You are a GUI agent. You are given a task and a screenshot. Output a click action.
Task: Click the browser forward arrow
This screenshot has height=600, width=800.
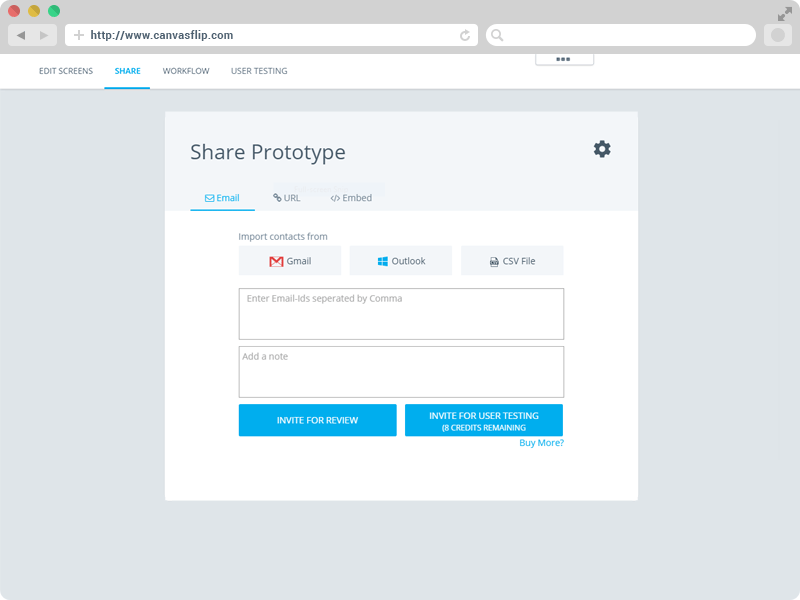[x=44, y=35]
